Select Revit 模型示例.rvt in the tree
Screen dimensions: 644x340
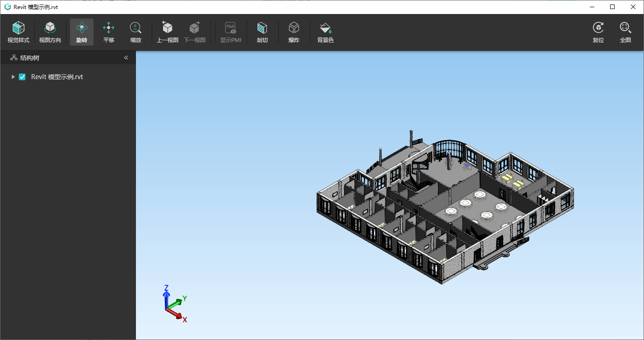[x=57, y=77]
